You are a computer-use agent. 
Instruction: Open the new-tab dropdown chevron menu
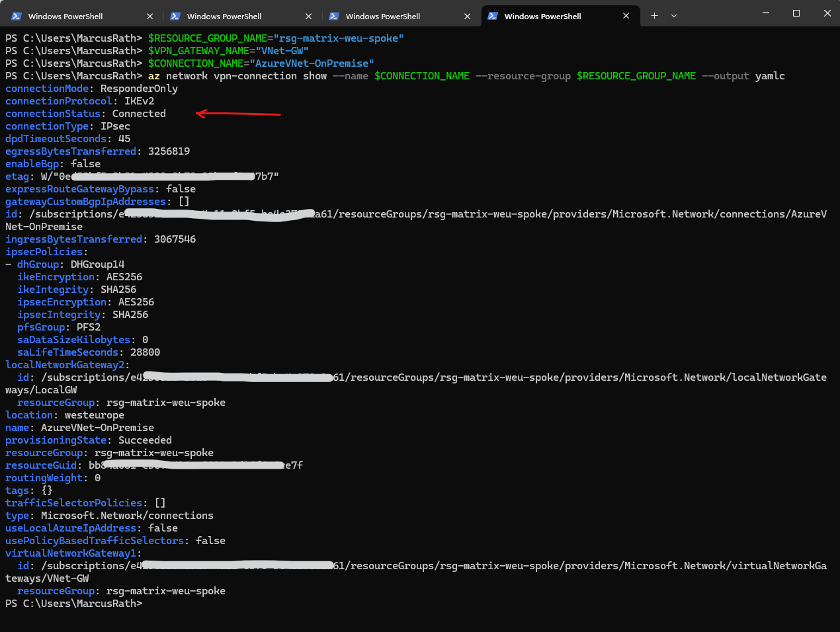pyautogui.click(x=674, y=16)
